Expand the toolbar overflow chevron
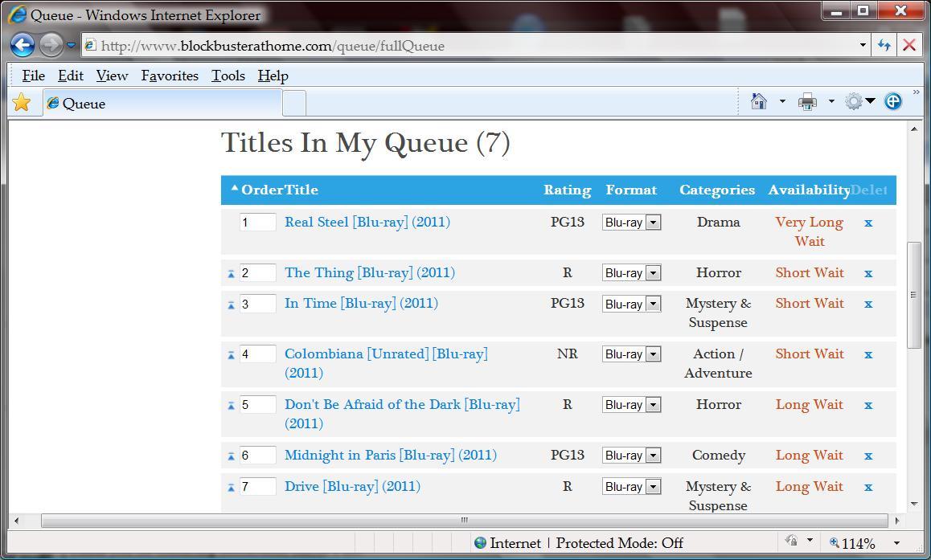The image size is (931, 560). (917, 92)
